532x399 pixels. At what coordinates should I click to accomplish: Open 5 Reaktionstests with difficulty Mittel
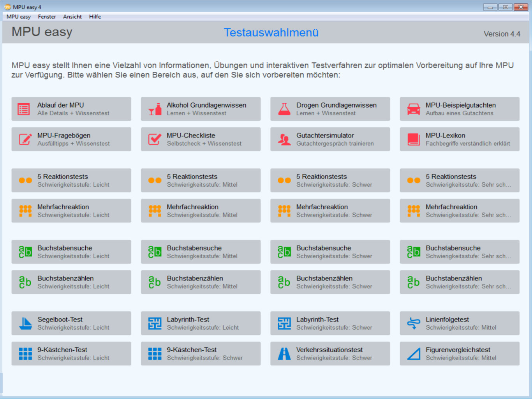coord(201,180)
